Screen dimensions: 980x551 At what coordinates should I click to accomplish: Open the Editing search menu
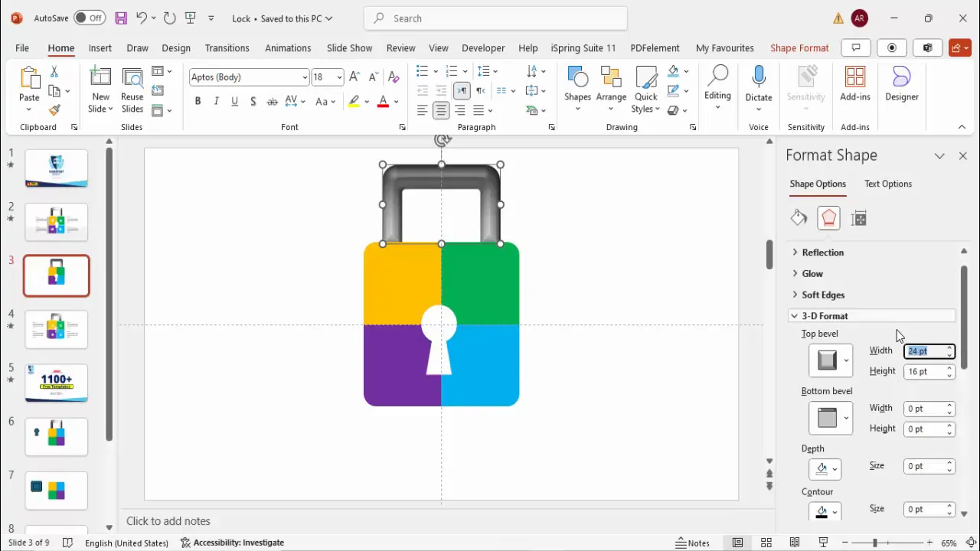717,86
